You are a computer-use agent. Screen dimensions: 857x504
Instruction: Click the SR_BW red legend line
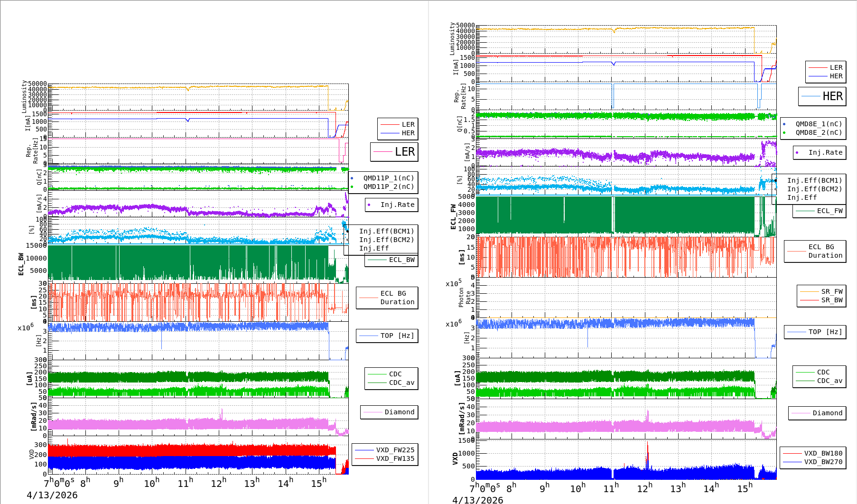tap(809, 300)
